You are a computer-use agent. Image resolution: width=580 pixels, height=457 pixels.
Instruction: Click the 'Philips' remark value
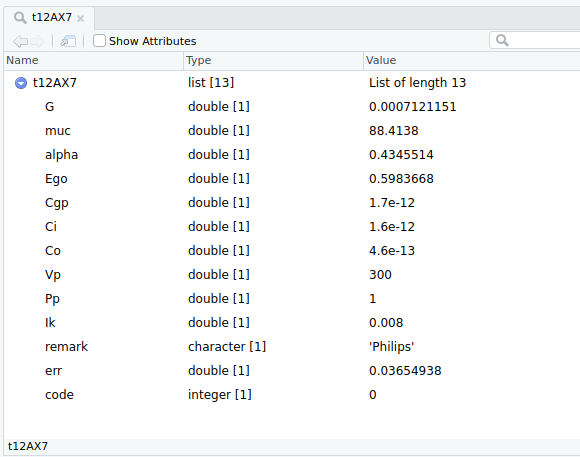(391, 347)
